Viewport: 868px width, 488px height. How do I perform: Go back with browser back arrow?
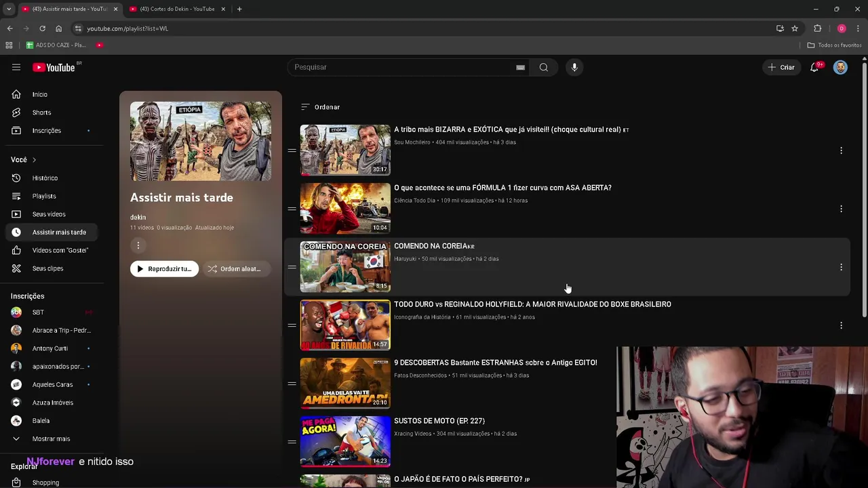(x=9, y=28)
